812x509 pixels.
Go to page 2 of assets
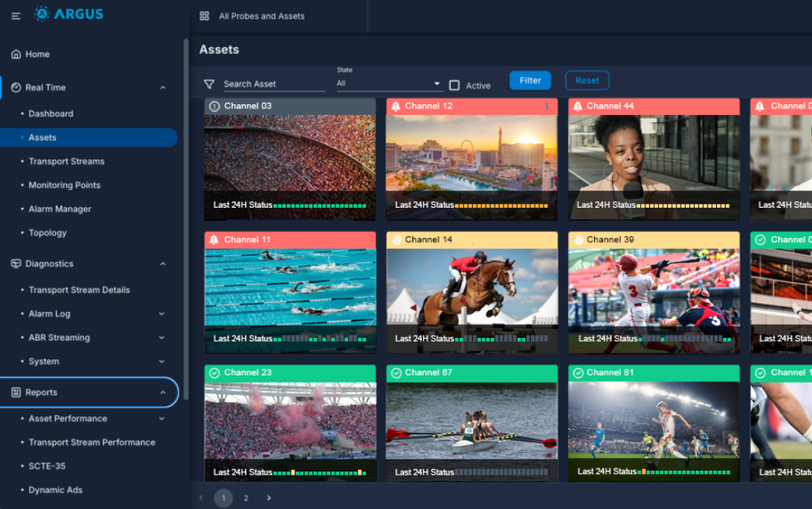[246, 498]
